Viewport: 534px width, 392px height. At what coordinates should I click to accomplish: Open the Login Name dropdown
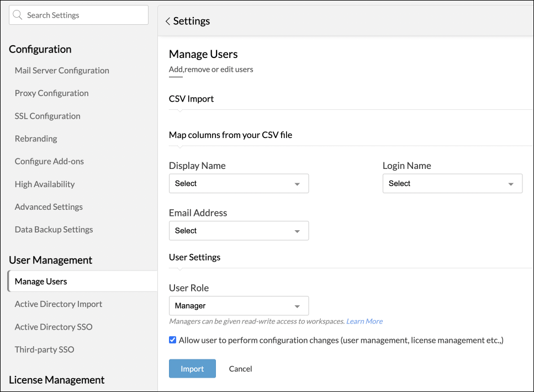coord(452,184)
